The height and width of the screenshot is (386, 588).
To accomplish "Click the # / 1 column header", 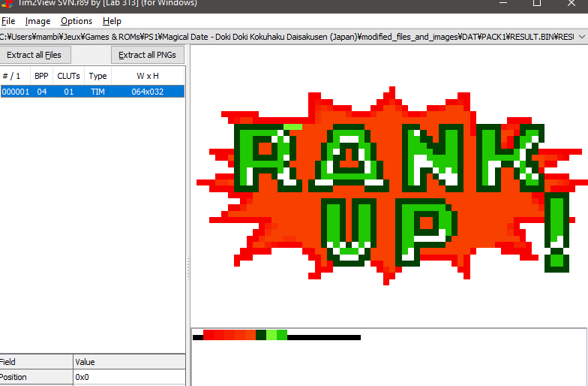I will pyautogui.click(x=13, y=76).
